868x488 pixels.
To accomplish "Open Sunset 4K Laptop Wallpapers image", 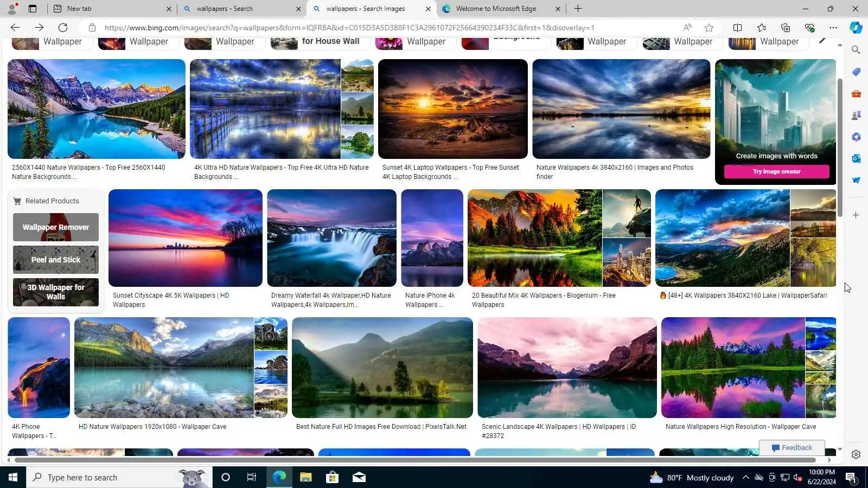I will [453, 109].
